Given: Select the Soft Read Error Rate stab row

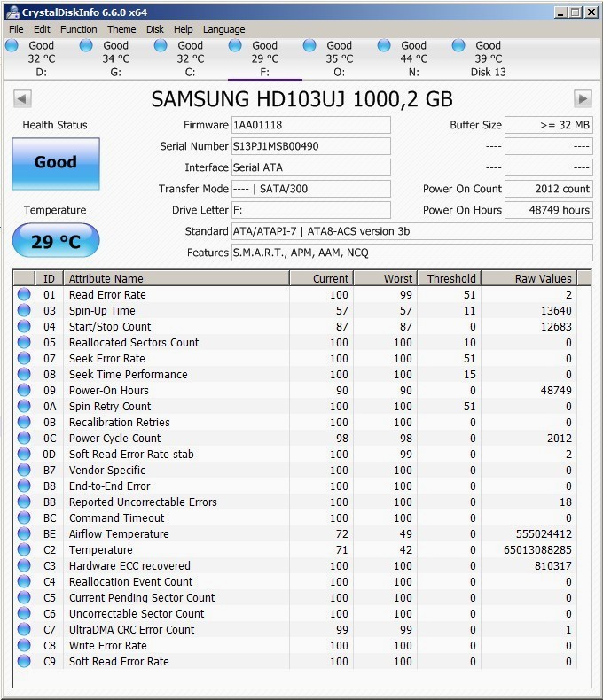Looking at the screenshot, I should (295, 454).
